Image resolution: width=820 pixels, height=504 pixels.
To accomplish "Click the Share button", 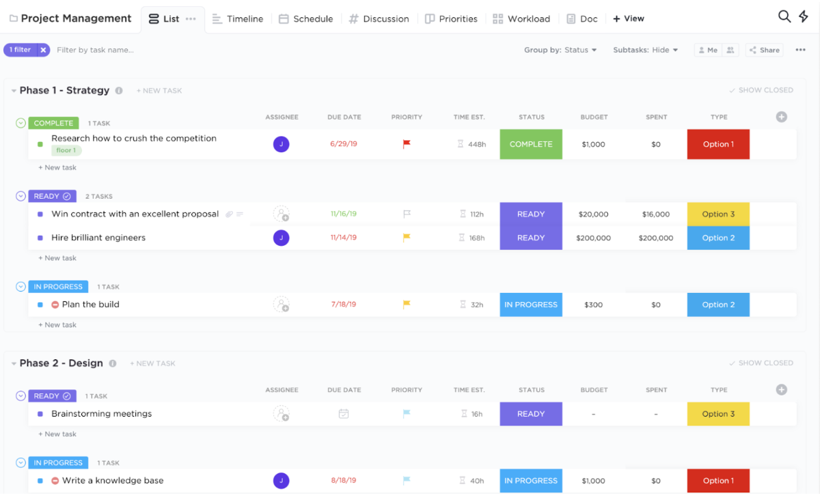I will click(763, 50).
